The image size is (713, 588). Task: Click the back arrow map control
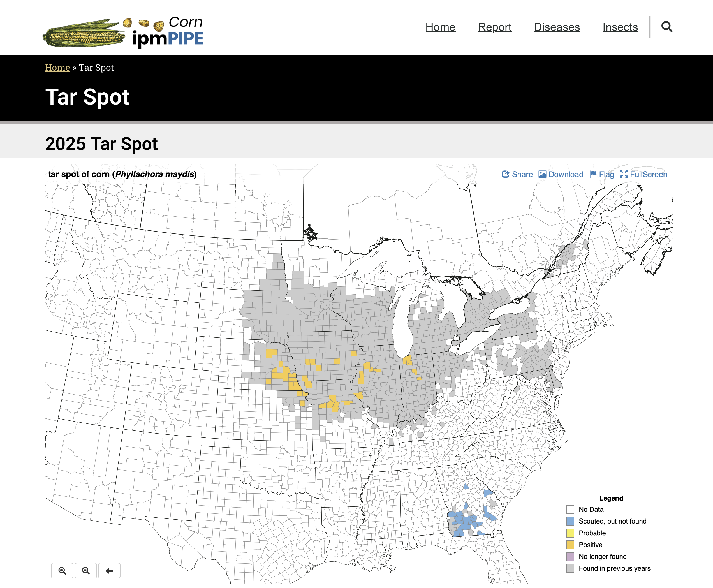pos(109,570)
